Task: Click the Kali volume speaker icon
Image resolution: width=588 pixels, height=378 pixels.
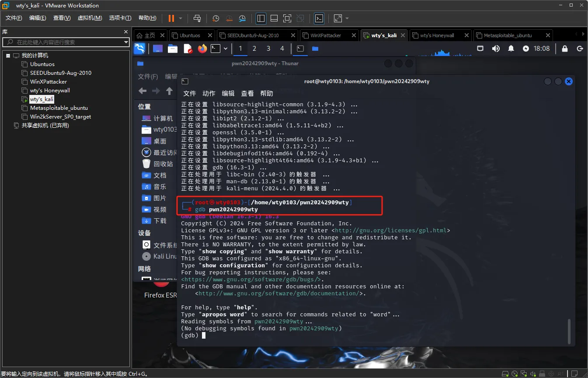Action: [496, 49]
